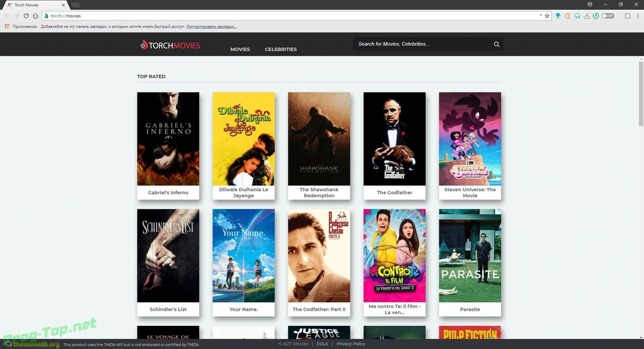Click the Импортировать закладки link
Image resolution: width=644 pixels, height=349 pixels.
coord(211,26)
